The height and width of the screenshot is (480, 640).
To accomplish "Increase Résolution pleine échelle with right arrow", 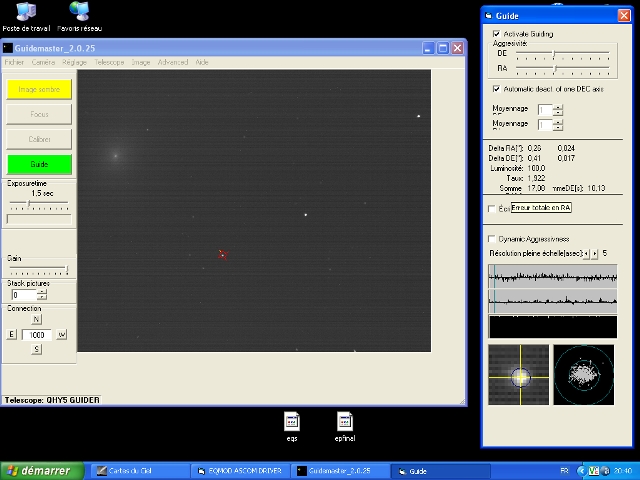I will click(x=595, y=254).
